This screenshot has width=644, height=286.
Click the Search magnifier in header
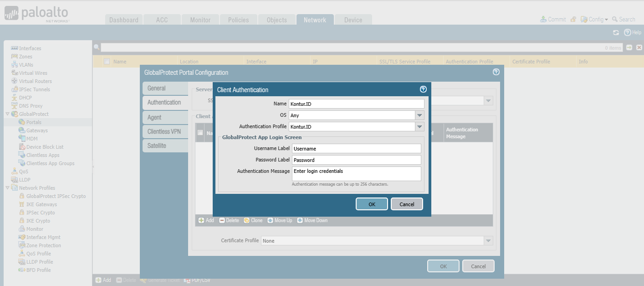click(x=615, y=19)
